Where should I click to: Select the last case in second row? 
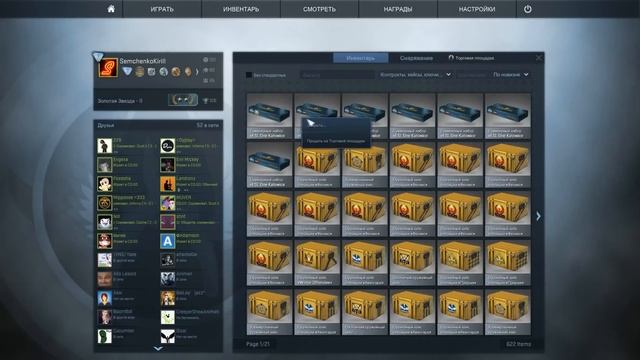point(508,165)
